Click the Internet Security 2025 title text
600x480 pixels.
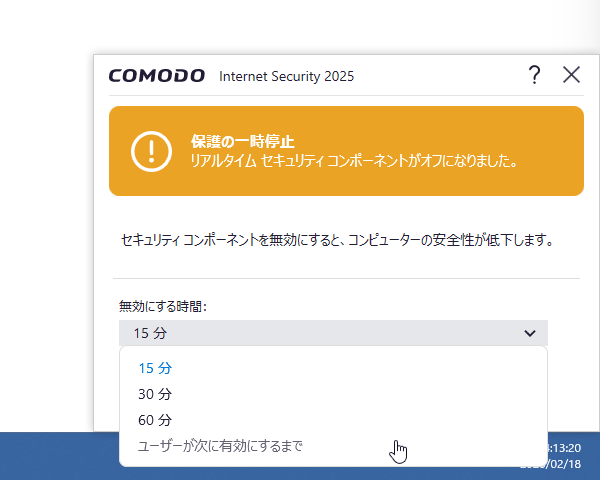click(x=287, y=76)
